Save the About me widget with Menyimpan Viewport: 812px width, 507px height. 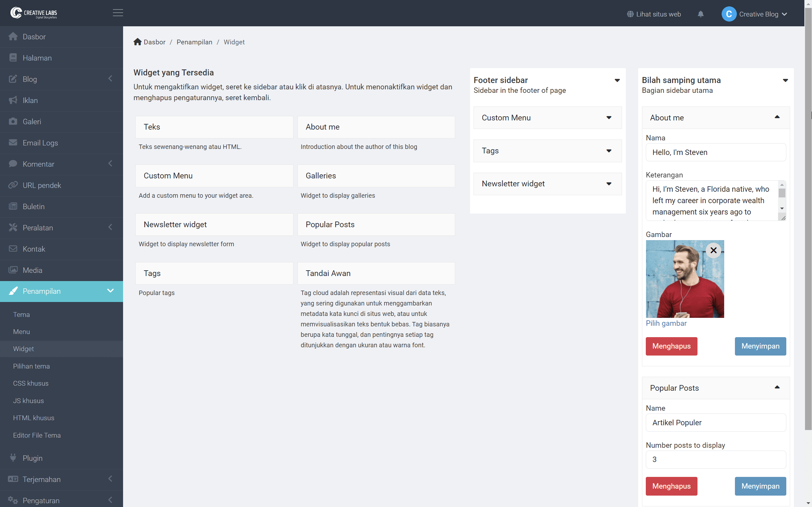click(760, 346)
